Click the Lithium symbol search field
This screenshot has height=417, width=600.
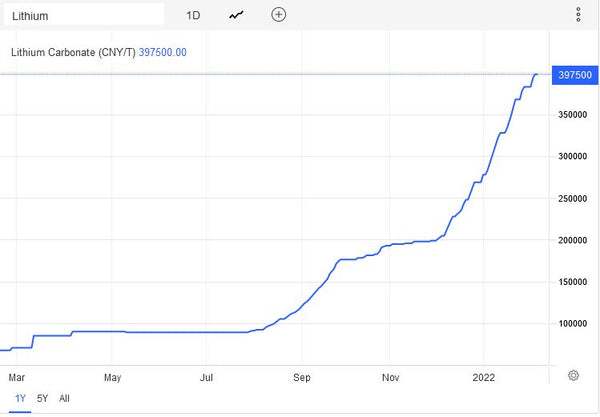click(x=85, y=15)
